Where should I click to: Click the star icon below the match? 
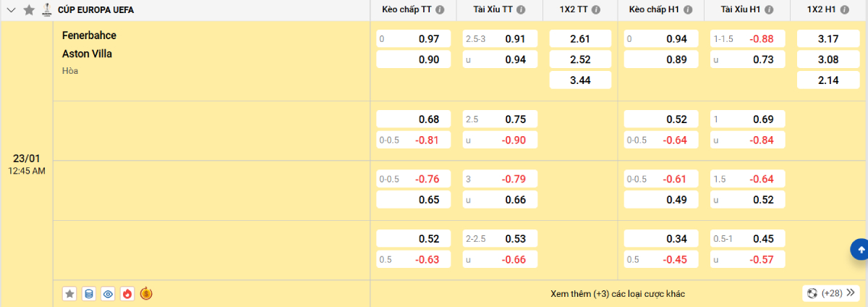pos(69,293)
